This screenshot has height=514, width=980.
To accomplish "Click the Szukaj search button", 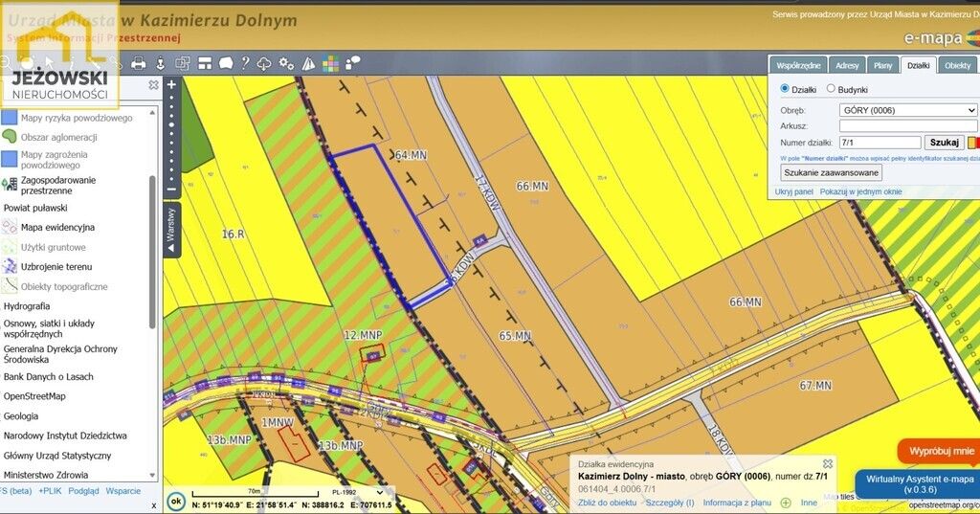I will (944, 142).
